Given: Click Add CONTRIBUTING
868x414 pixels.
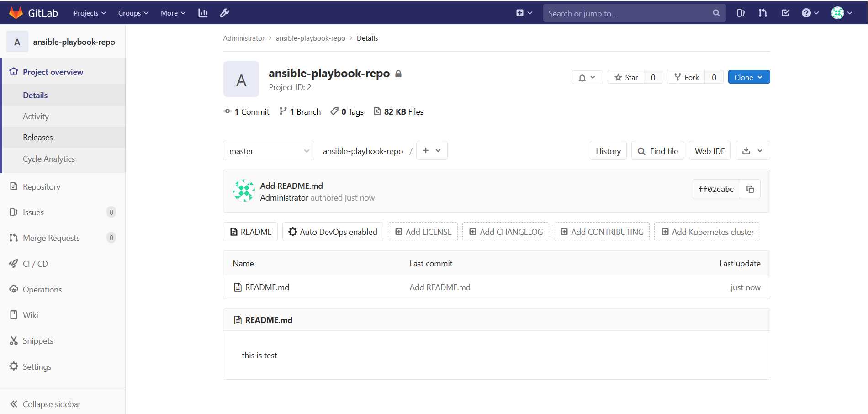Looking at the screenshot, I should pyautogui.click(x=602, y=232).
